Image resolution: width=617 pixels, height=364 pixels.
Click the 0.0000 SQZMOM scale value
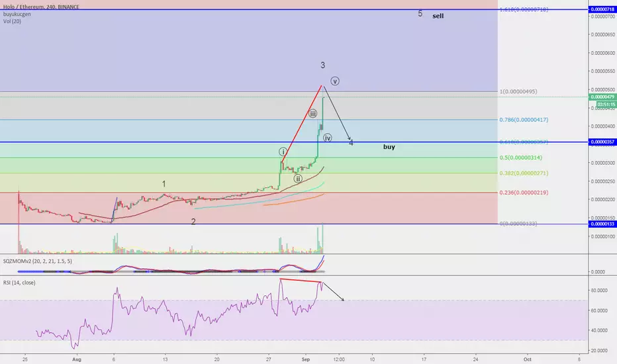598,271
